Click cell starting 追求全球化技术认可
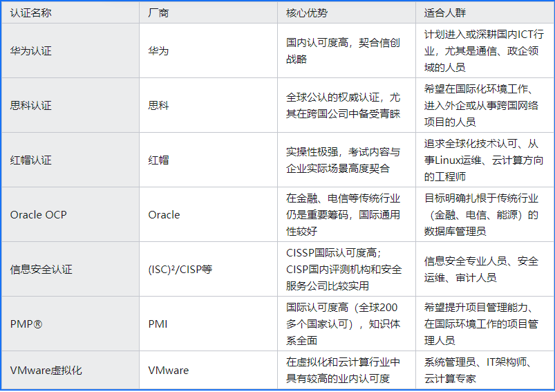The width and height of the screenshot is (555, 392). (485, 160)
